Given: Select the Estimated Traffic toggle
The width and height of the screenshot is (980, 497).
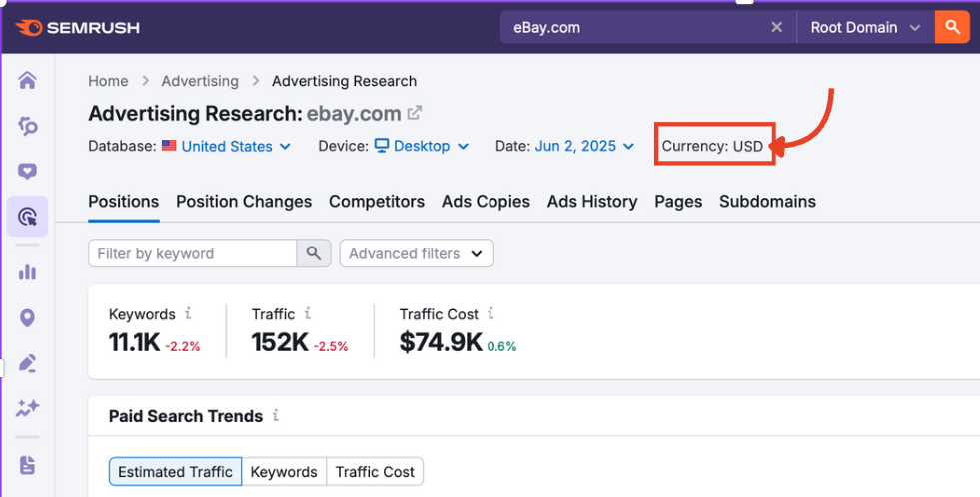Looking at the screenshot, I should [x=175, y=472].
